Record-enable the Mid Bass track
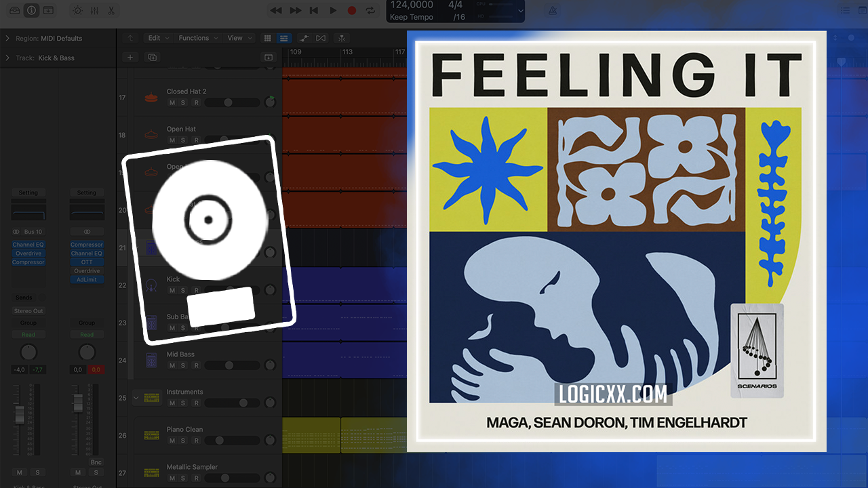The width and height of the screenshot is (868, 488). [x=196, y=366]
